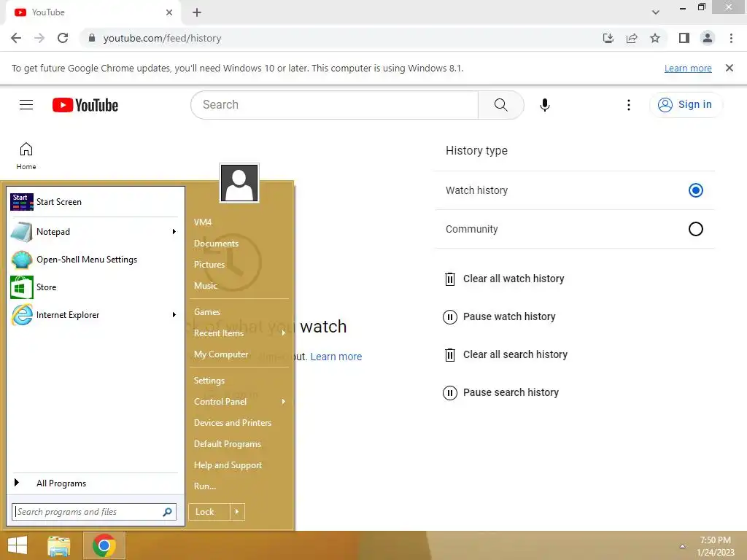Show hidden system tray icons
The image size is (747, 560).
pyautogui.click(x=682, y=546)
